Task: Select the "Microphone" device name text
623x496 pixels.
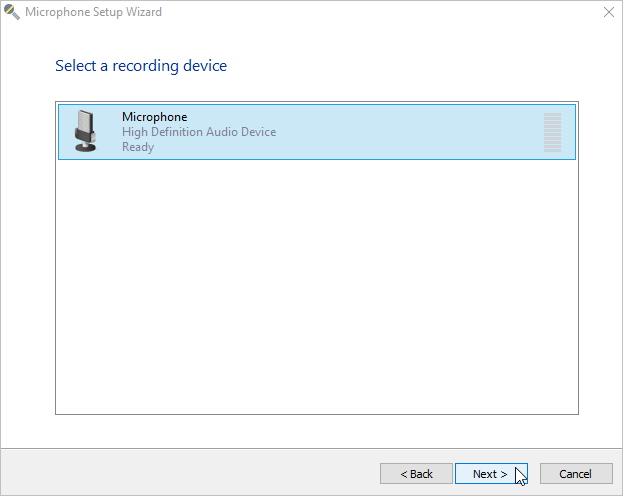Action: click(155, 117)
